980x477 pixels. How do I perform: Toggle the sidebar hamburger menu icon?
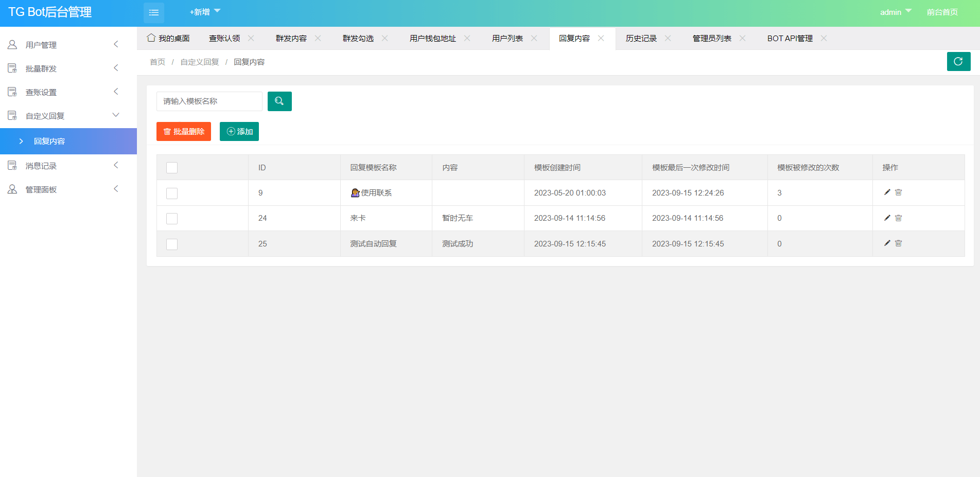coord(154,12)
